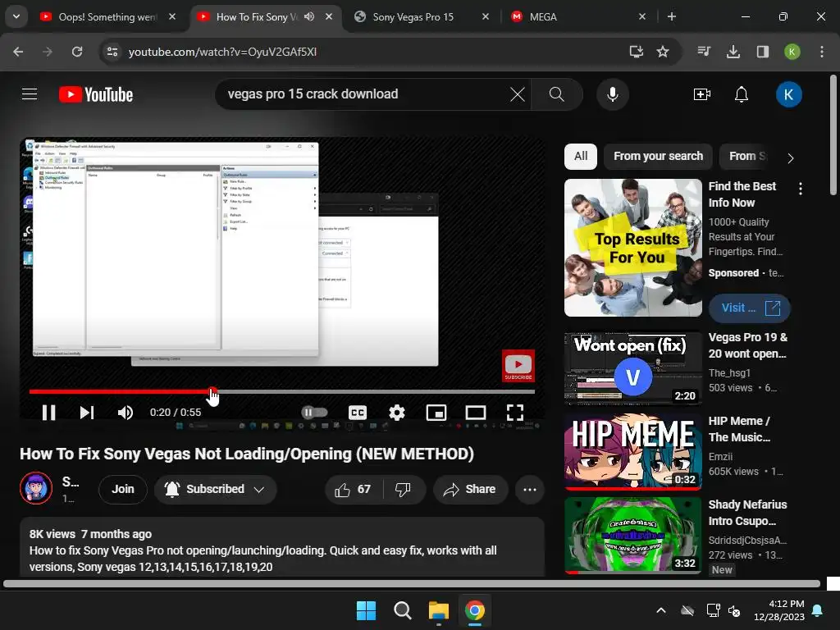Open the Vegas Pro 19 & 20 video title
The width and height of the screenshot is (840, 630).
point(748,345)
